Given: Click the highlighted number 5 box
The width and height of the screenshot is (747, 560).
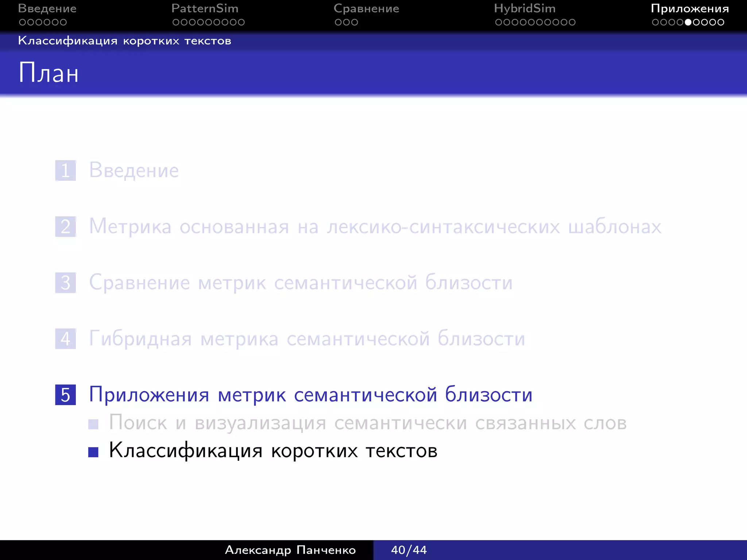Looking at the screenshot, I should (x=66, y=395).
